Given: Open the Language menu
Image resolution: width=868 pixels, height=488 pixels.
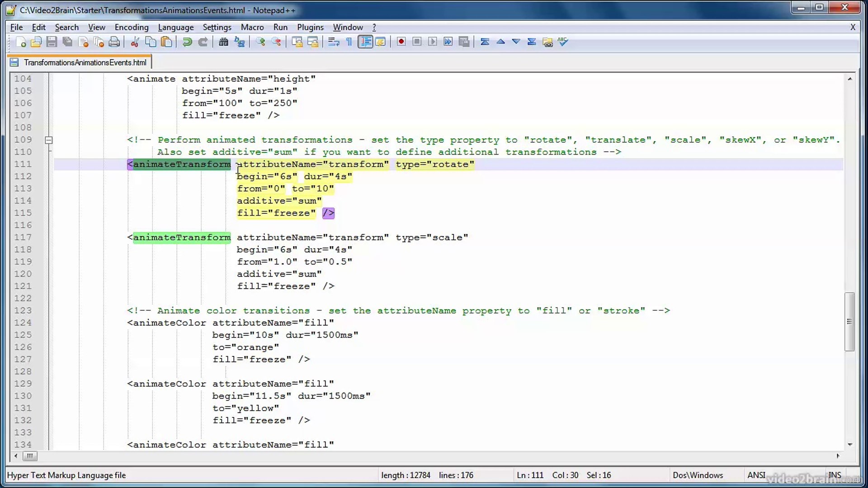Looking at the screenshot, I should [x=176, y=27].
